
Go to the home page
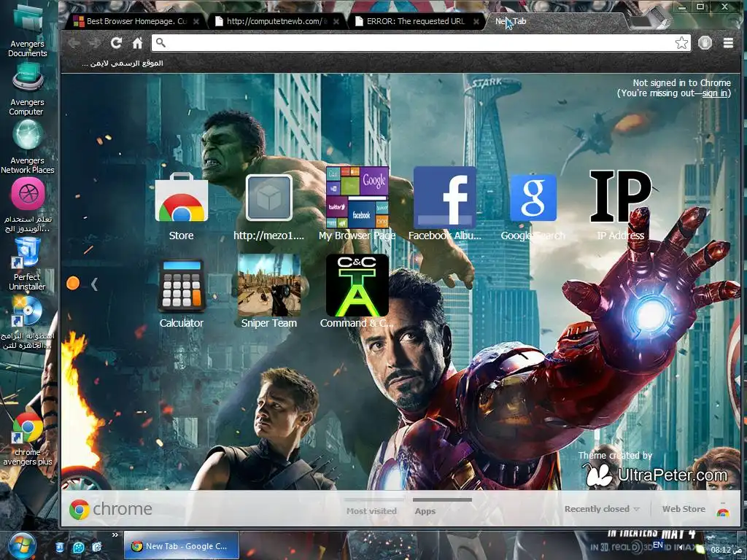[137, 43]
